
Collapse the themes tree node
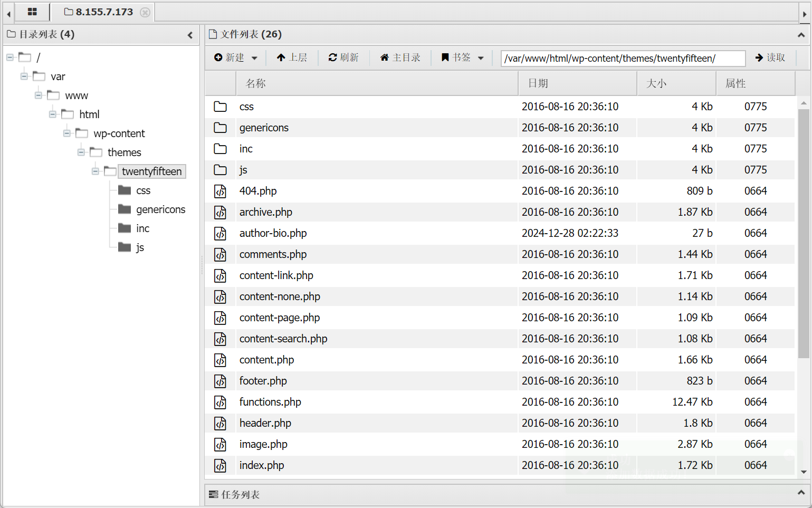[81, 152]
